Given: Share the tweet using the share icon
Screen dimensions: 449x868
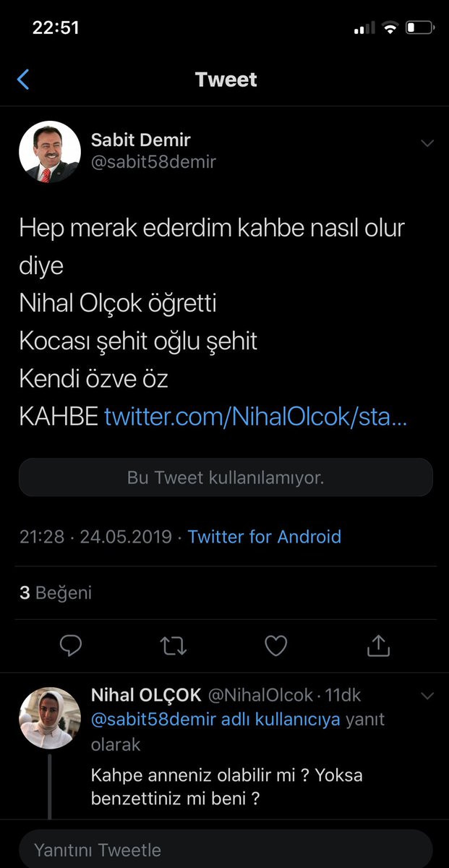Looking at the screenshot, I should (378, 645).
